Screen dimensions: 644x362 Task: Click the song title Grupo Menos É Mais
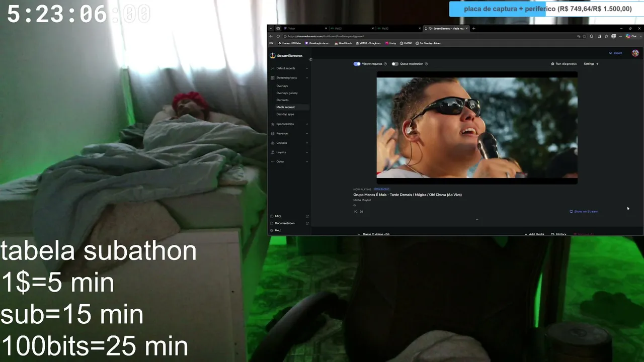pos(408,195)
